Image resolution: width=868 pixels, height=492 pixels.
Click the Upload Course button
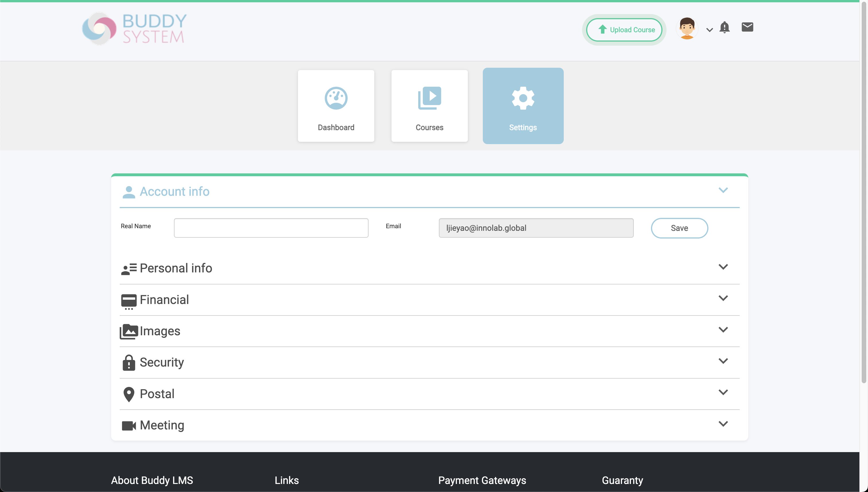pos(624,30)
